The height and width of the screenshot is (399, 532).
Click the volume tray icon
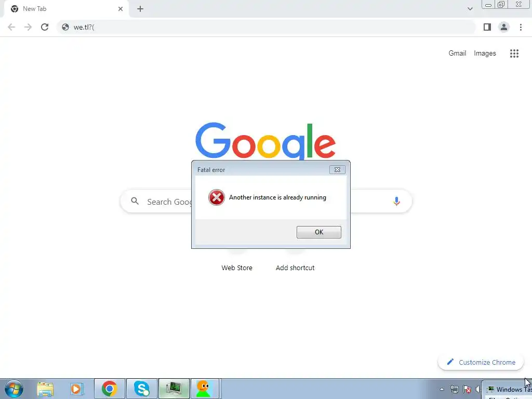(x=478, y=389)
